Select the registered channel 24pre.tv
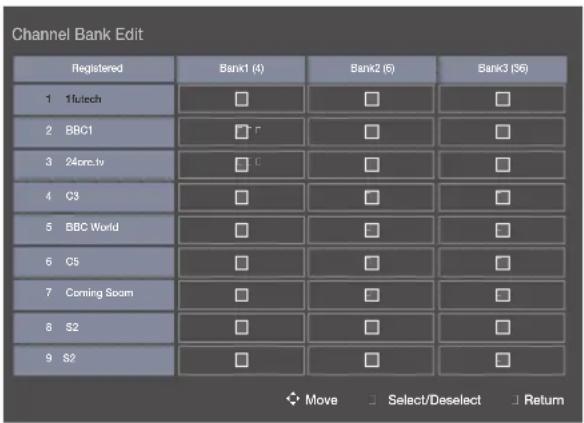584x423 pixels. (x=94, y=164)
